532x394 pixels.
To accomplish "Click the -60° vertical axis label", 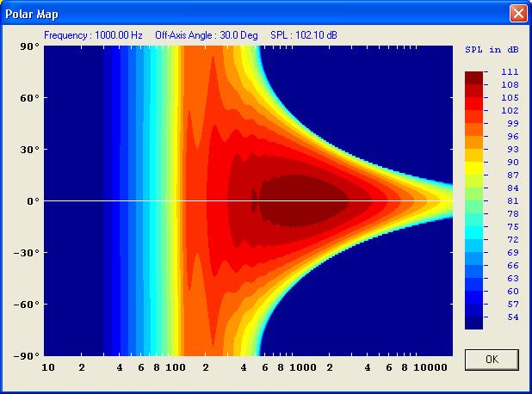I will pyautogui.click(x=27, y=305).
